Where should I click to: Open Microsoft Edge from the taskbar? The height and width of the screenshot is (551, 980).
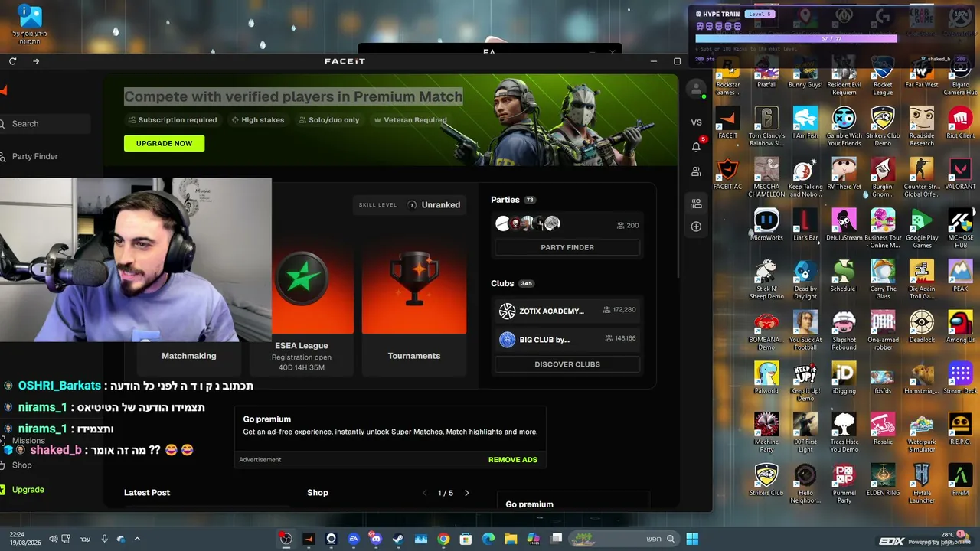(488, 539)
